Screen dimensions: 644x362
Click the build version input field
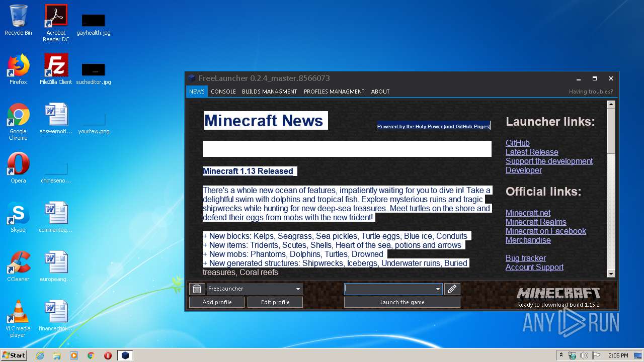pos(389,289)
